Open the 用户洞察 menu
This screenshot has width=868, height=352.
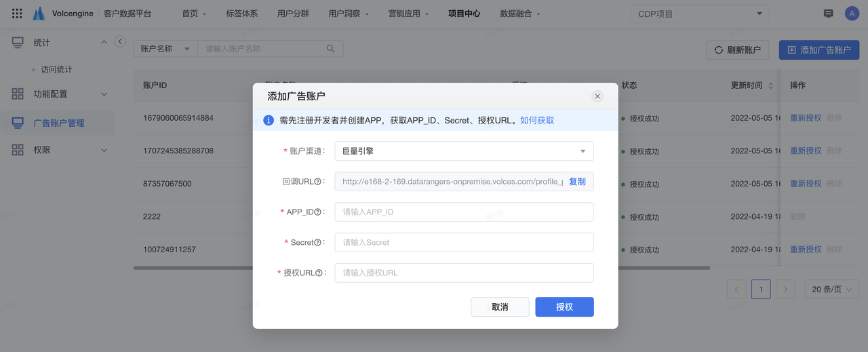point(349,14)
